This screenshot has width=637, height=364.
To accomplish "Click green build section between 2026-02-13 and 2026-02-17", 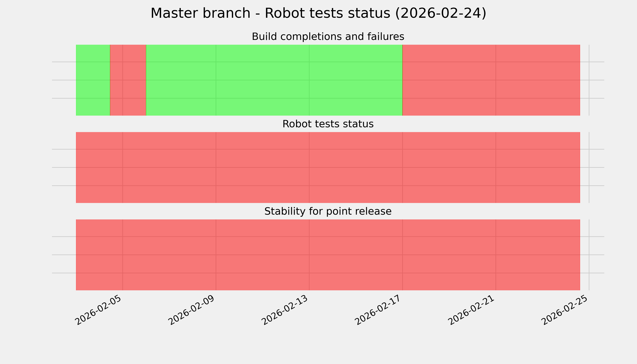I will tap(356, 80).
